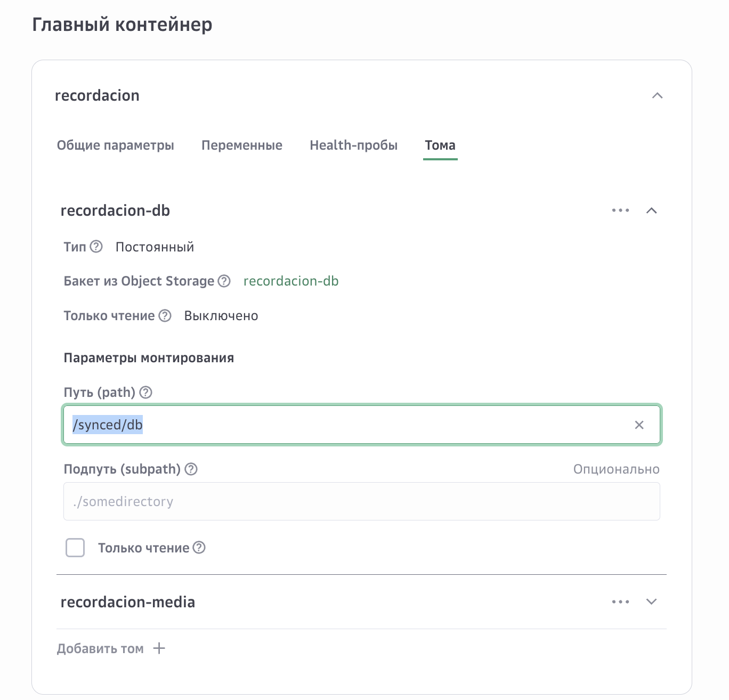Click plus icon to add volume
Image resolution: width=729 pixels, height=700 pixels.
click(159, 648)
